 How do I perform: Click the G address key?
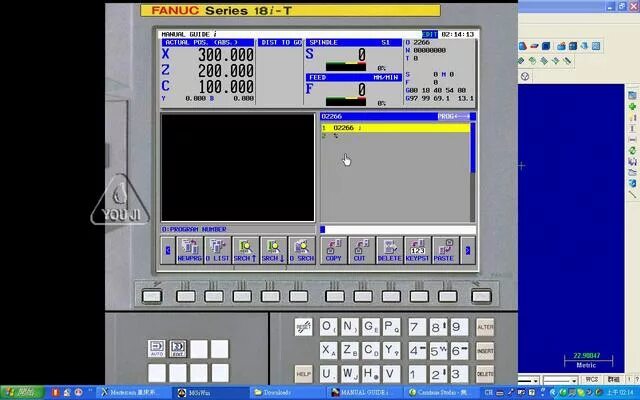click(x=371, y=327)
